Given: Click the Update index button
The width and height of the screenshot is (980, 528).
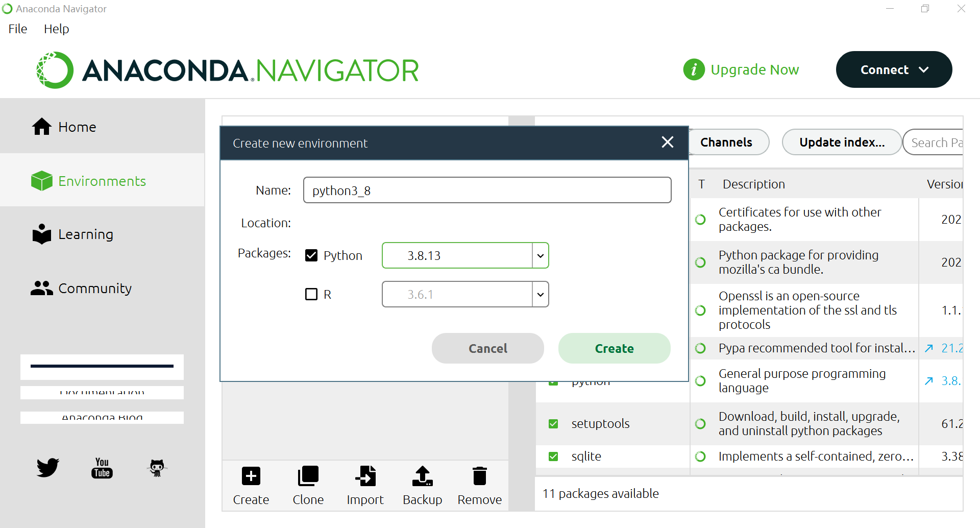Looking at the screenshot, I should click(x=842, y=142).
